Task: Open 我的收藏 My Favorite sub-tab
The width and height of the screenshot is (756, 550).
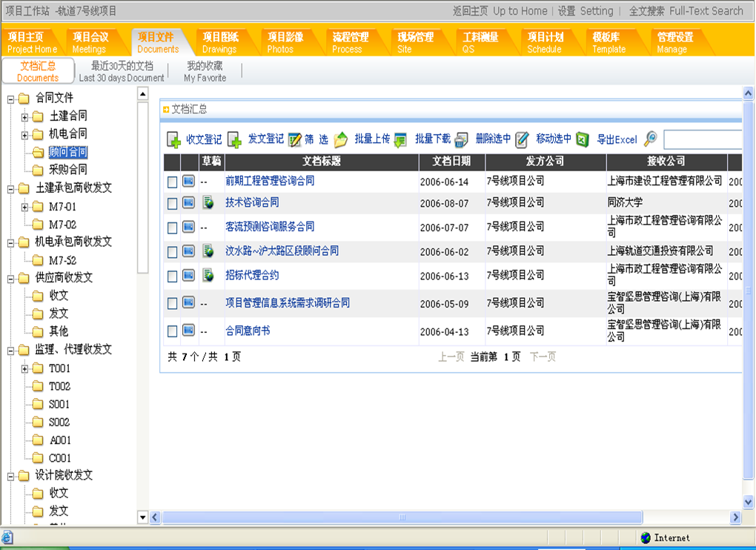Action: click(x=205, y=71)
